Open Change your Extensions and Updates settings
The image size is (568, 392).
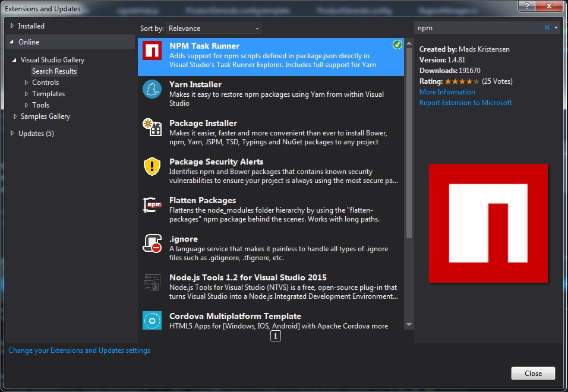point(79,350)
